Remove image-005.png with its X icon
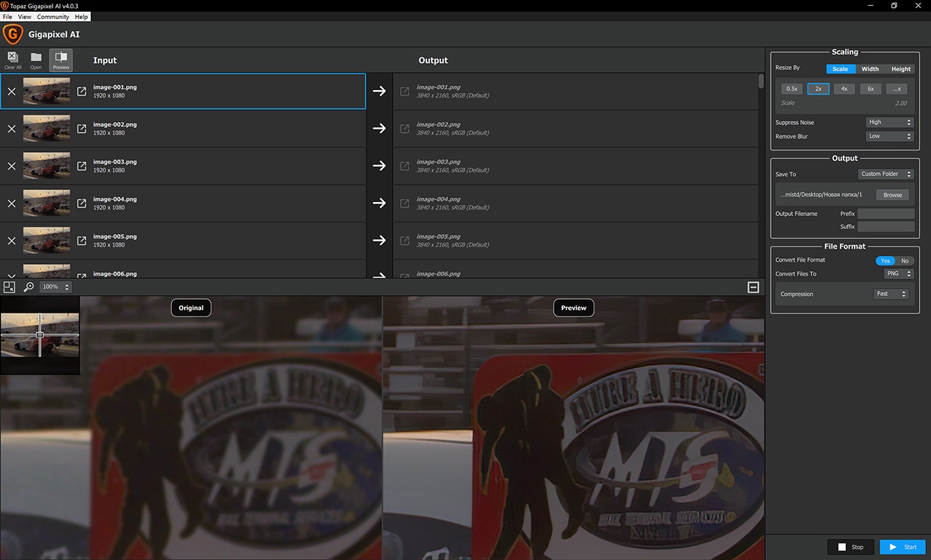The image size is (931, 560). click(x=12, y=241)
